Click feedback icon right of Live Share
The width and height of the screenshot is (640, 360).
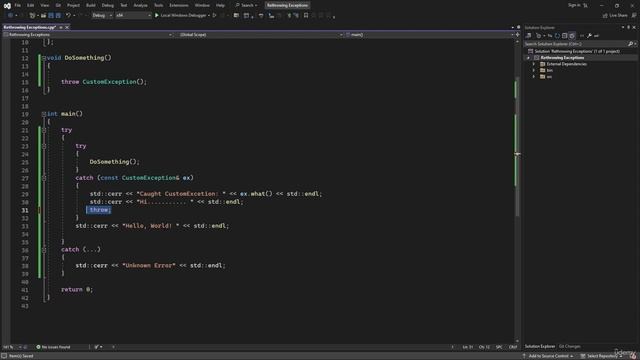click(x=634, y=16)
